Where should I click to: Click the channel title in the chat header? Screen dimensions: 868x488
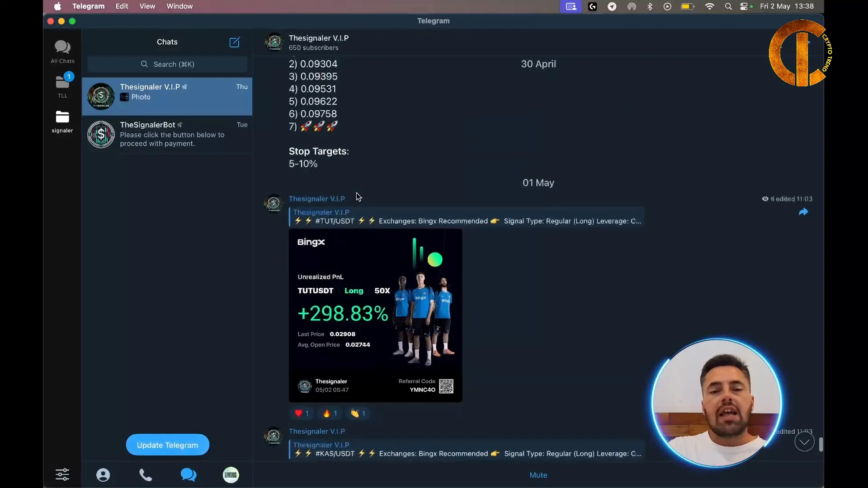319,38
